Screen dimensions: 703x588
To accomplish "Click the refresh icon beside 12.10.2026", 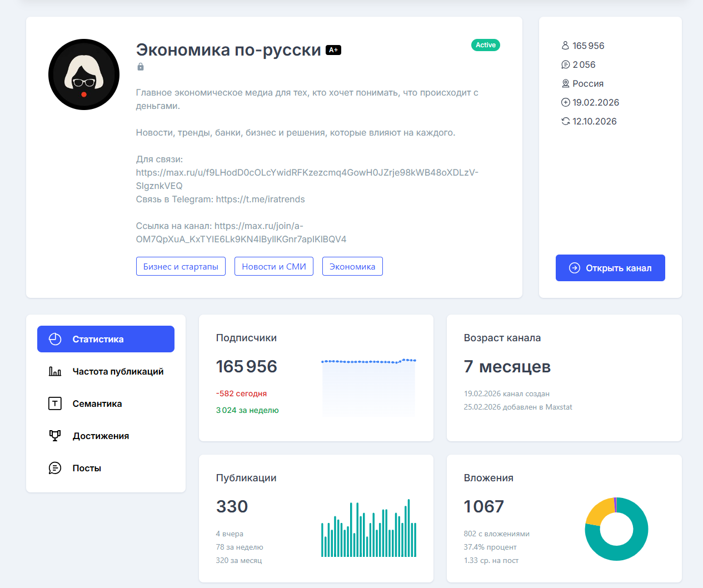I will click(565, 121).
